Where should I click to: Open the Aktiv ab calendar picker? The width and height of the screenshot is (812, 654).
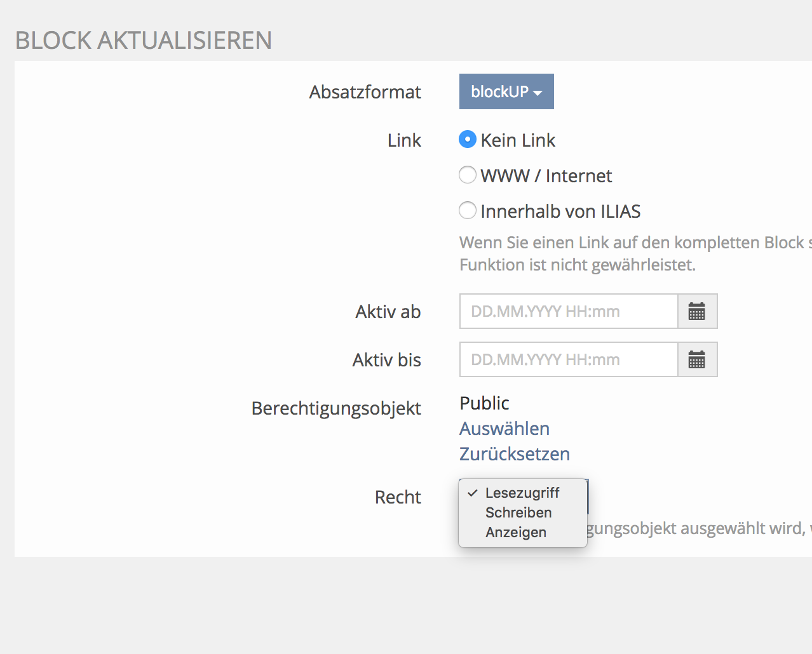tap(697, 311)
